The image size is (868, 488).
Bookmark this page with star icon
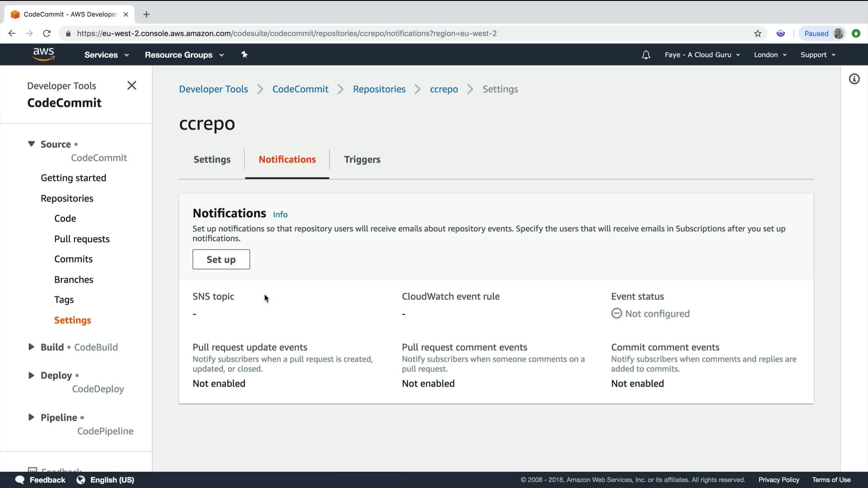point(758,33)
